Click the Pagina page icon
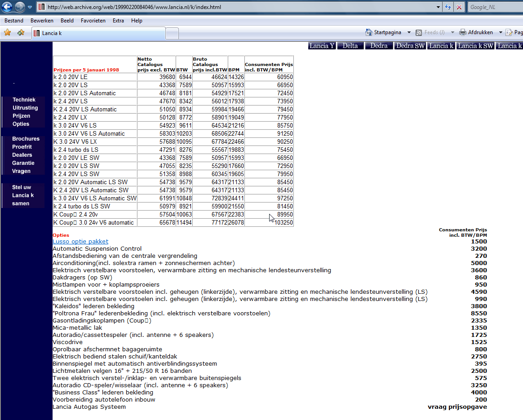The height and width of the screenshot is (420, 523). click(x=509, y=32)
